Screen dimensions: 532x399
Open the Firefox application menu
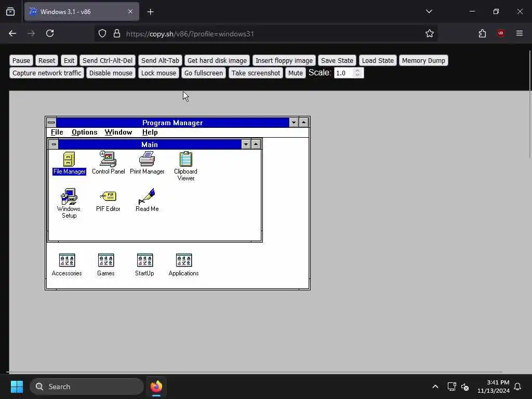coord(520,33)
